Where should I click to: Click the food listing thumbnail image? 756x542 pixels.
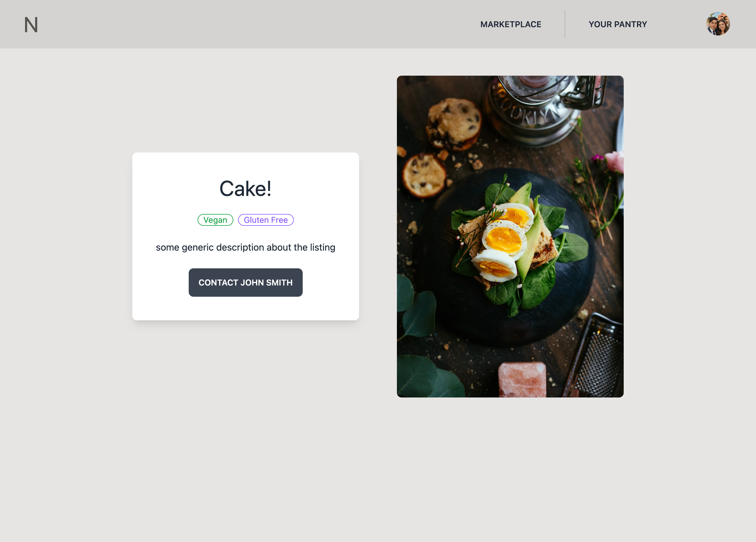tap(510, 236)
